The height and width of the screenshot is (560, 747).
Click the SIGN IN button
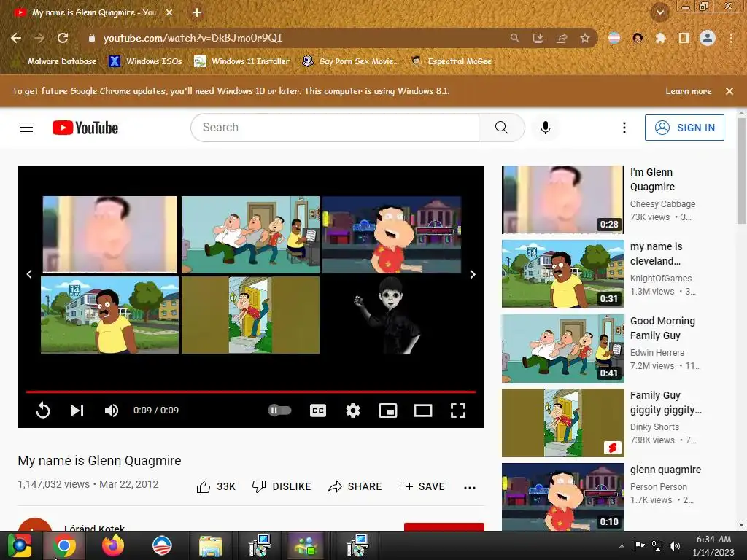point(684,128)
